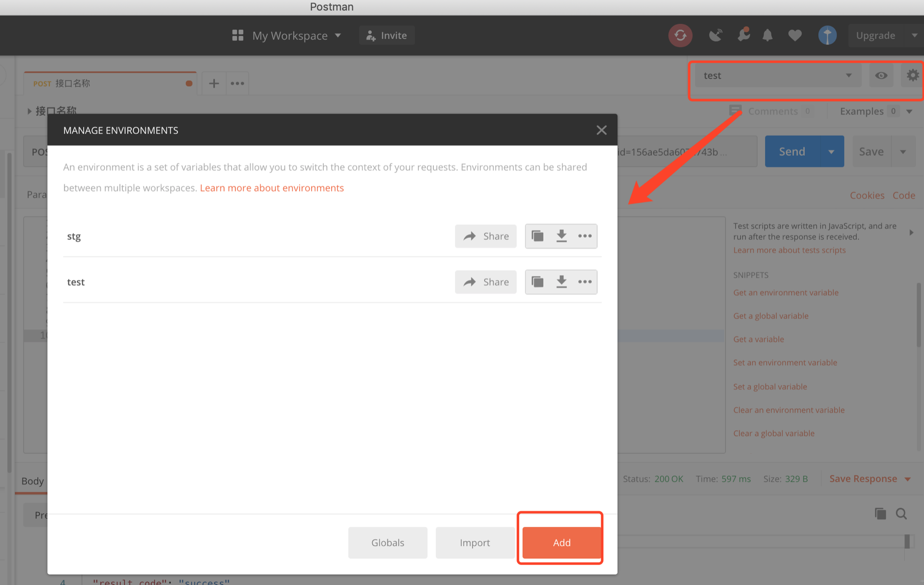Viewport: 924px width, 585px height.
Task: Expand the Examples dropdown
Action: [x=909, y=111]
